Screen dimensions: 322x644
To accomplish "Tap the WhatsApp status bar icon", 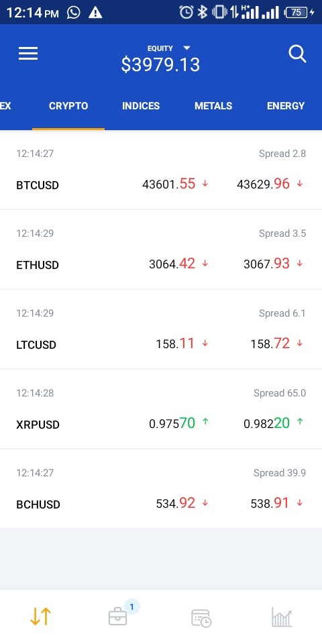I will tap(74, 13).
